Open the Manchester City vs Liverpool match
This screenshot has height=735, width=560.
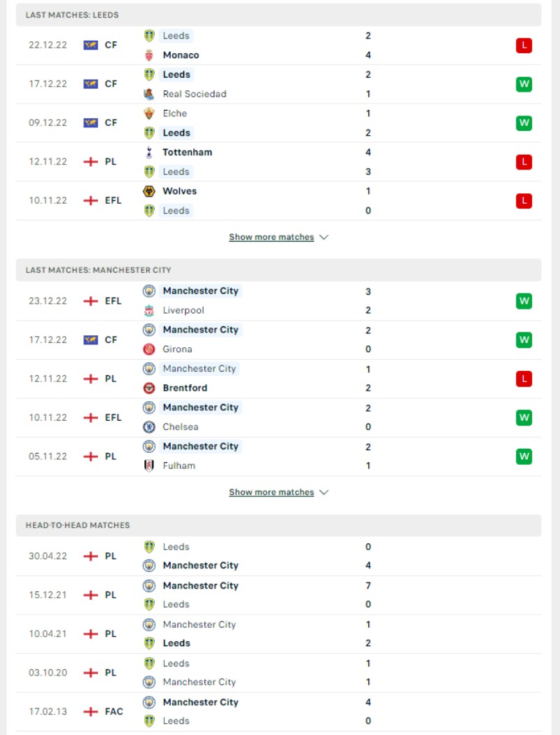[279, 301]
